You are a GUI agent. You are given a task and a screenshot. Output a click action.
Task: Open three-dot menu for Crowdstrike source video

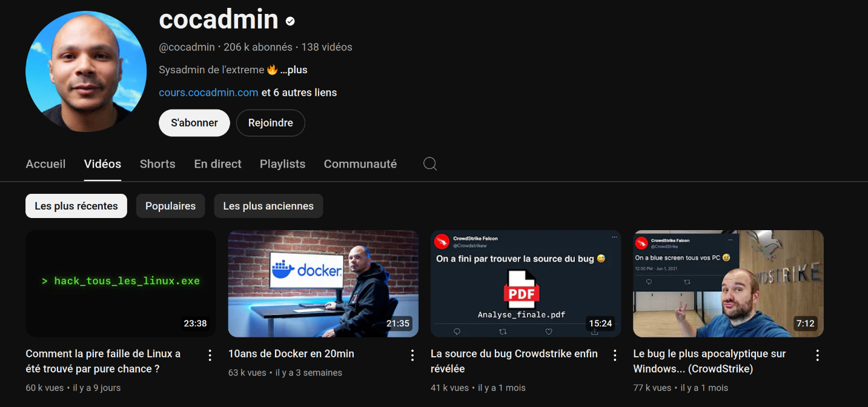coord(615,356)
